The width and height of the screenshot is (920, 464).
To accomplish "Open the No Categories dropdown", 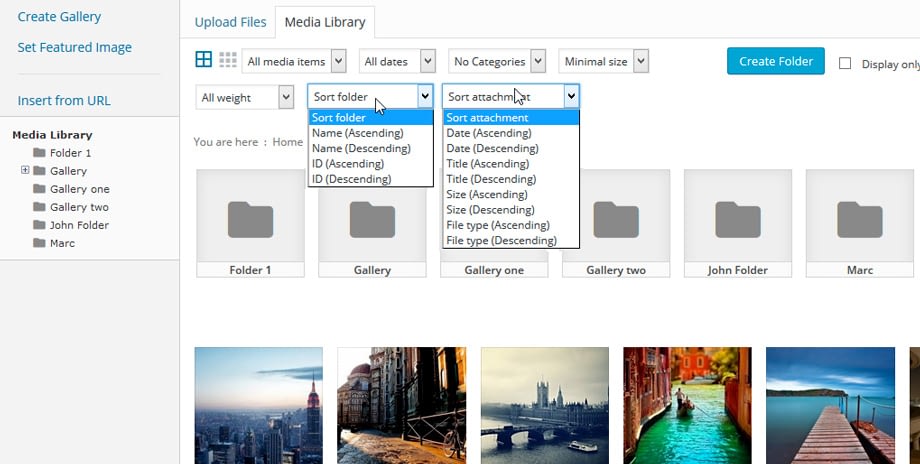I will (497, 61).
